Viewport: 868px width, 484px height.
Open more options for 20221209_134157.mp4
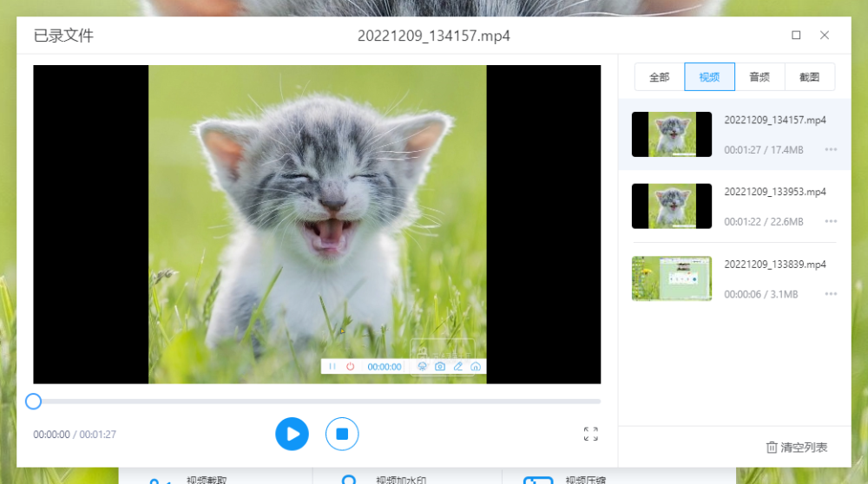click(x=831, y=150)
